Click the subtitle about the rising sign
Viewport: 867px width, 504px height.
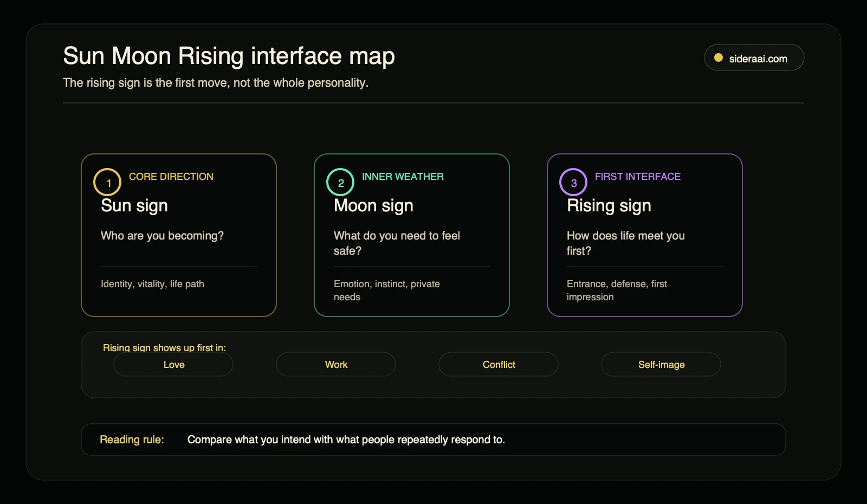pyautogui.click(x=216, y=83)
